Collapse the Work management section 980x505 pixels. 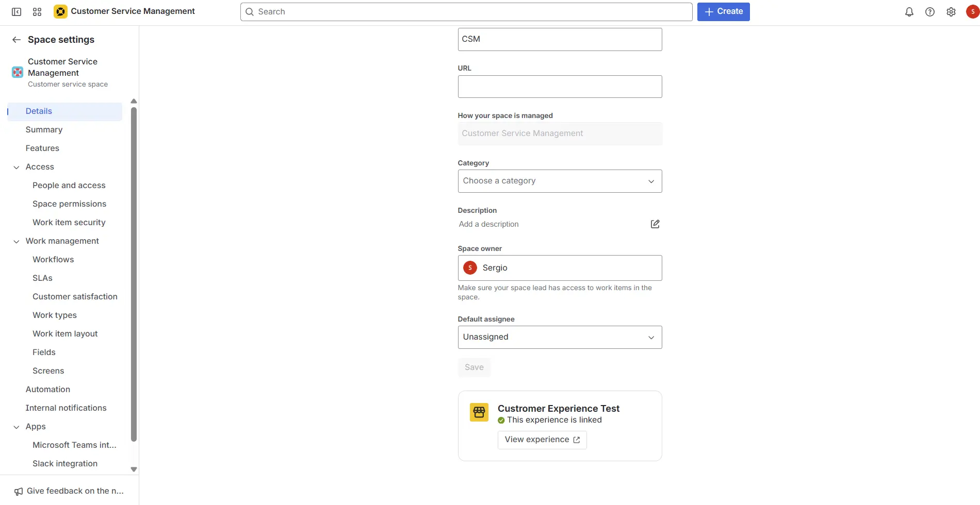click(x=17, y=241)
